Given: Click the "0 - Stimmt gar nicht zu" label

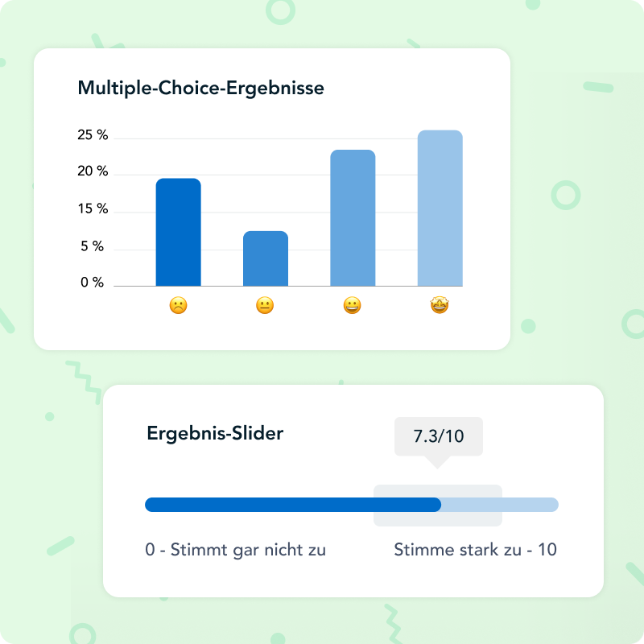Looking at the screenshot, I should pos(235,551).
